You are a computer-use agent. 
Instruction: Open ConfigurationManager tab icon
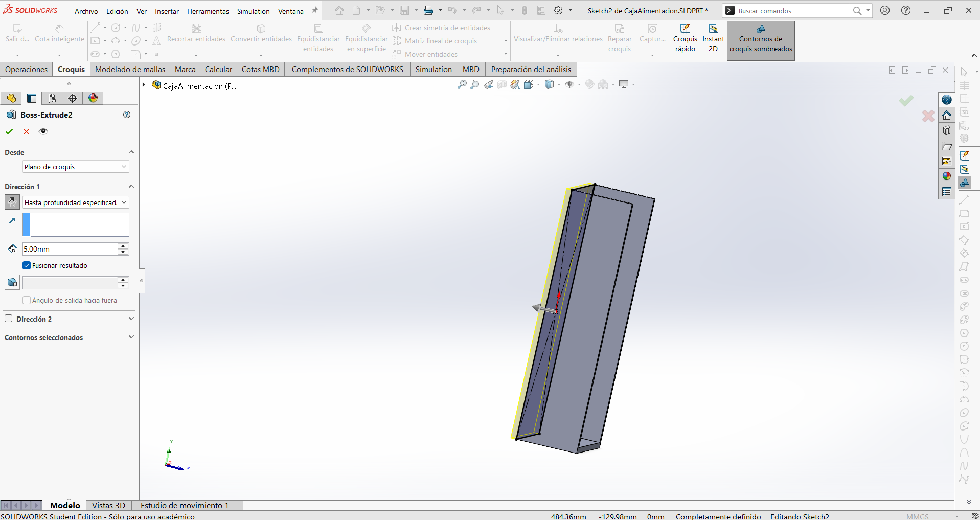[x=52, y=98]
